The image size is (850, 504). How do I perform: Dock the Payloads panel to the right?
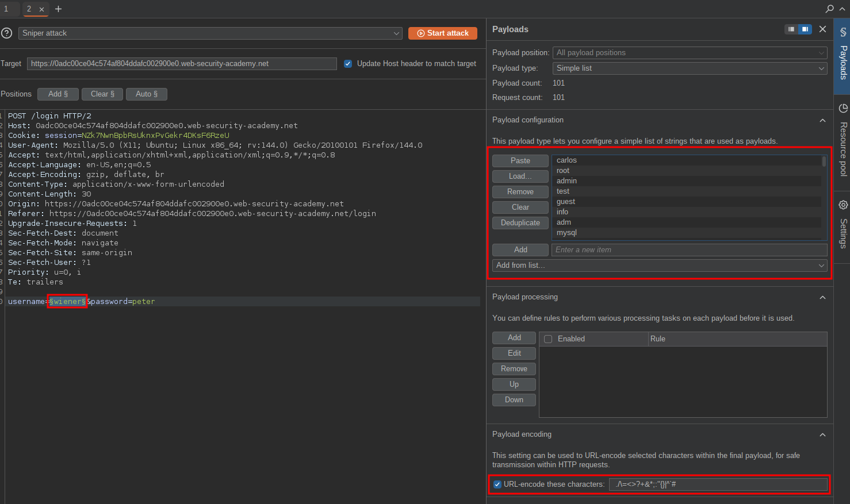805,29
